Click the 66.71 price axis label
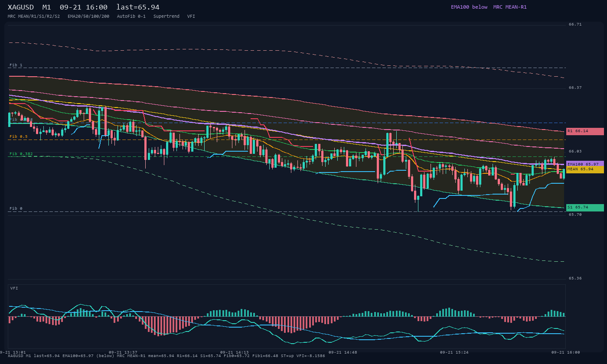 (x=575, y=25)
